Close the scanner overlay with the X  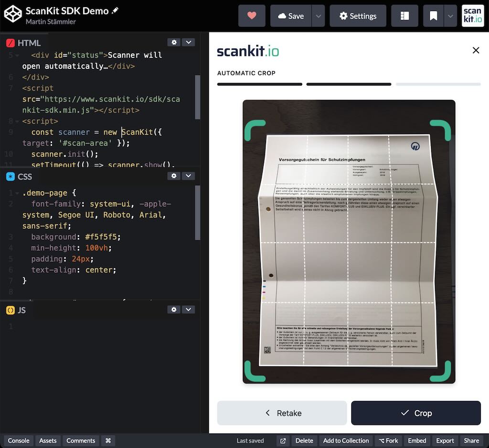476,50
